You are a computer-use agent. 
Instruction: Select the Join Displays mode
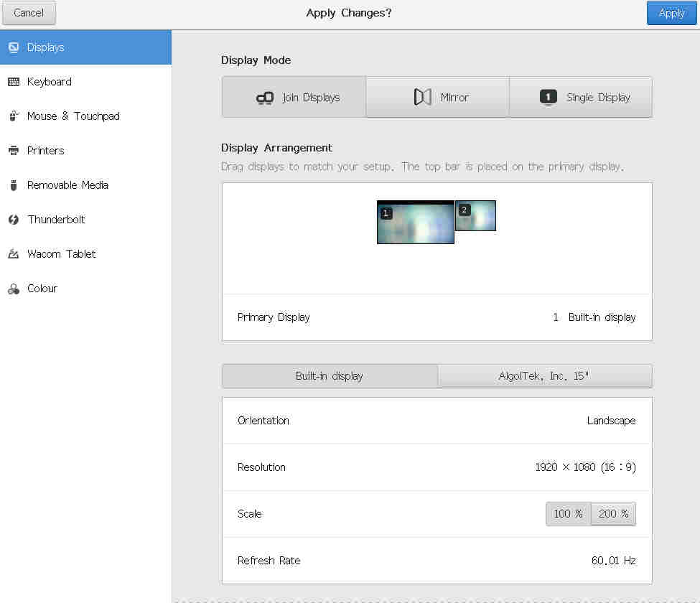[294, 97]
